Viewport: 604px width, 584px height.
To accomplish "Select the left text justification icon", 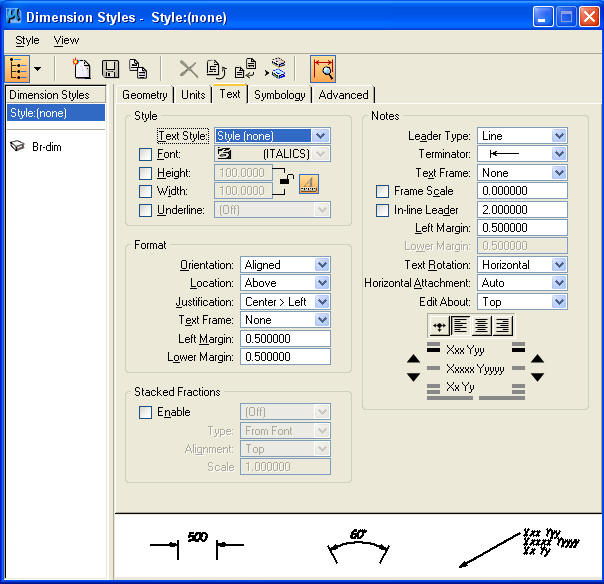I will point(461,325).
